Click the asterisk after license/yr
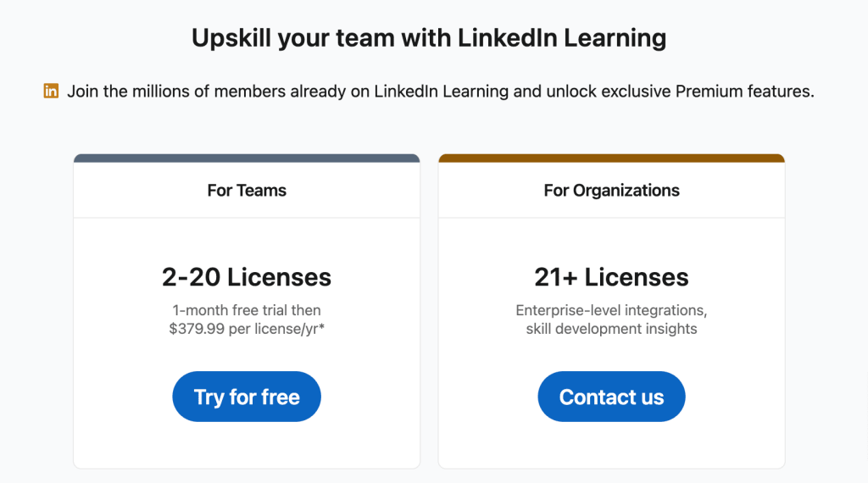Screen dimensions: 868x483 [x=321, y=325]
